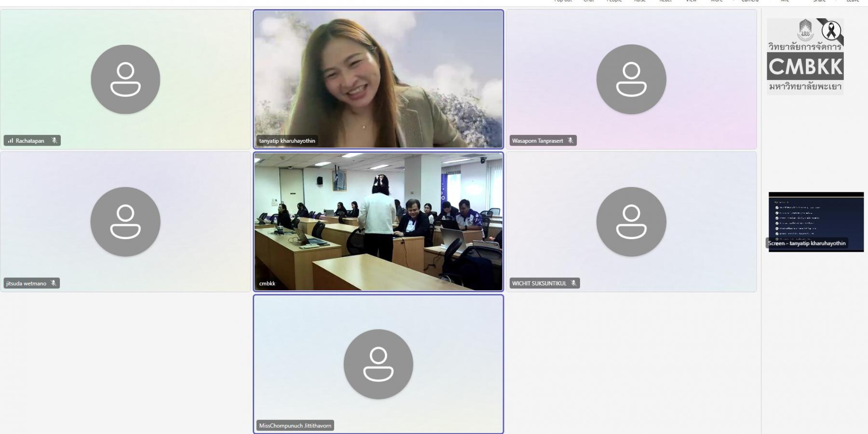
Task: Click the 'MissChompunuch Jittithavorn' name label
Action: pyautogui.click(x=295, y=426)
